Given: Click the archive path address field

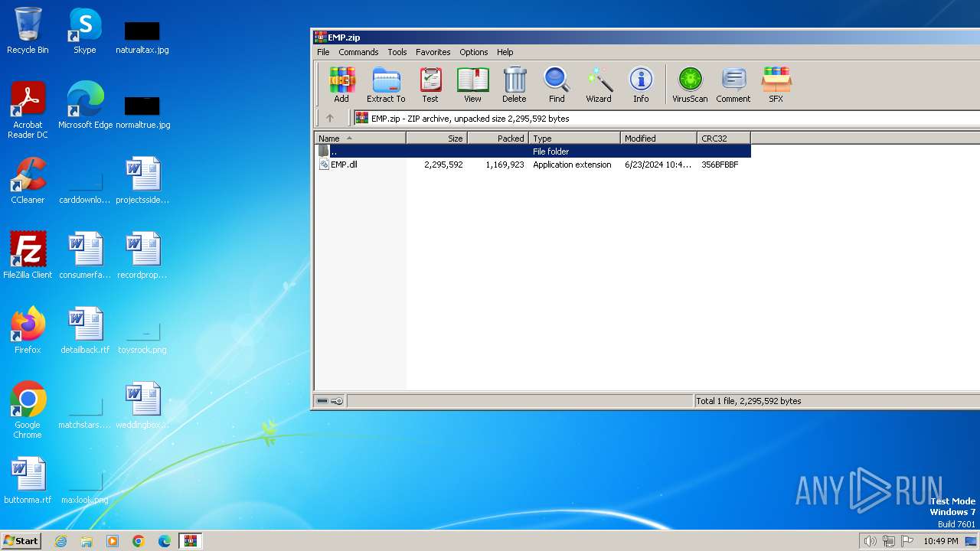Looking at the screenshot, I should click(x=666, y=119).
